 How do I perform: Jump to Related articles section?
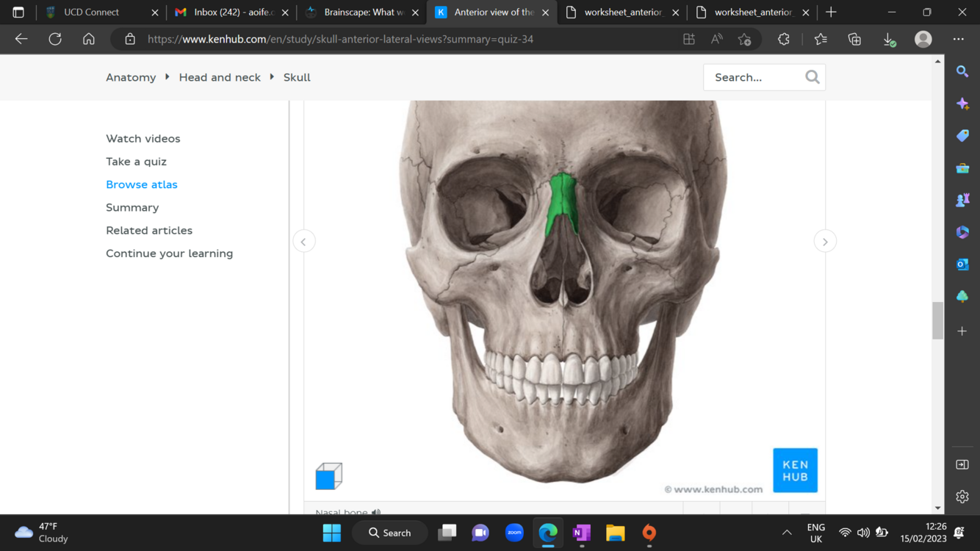pos(149,231)
